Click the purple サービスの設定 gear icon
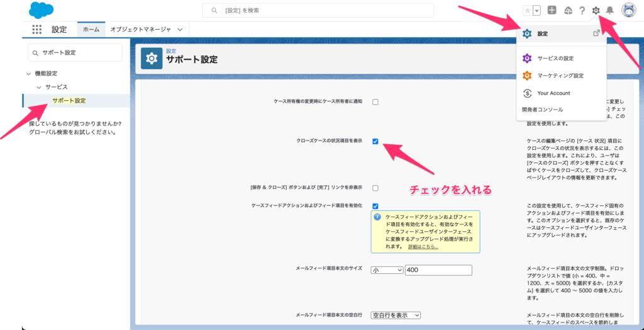 (527, 59)
